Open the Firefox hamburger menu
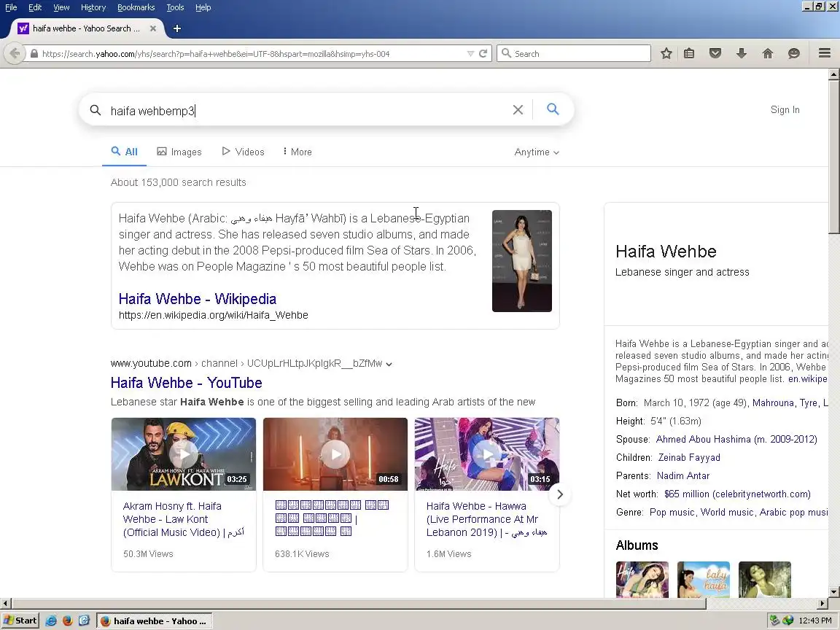 (825, 53)
